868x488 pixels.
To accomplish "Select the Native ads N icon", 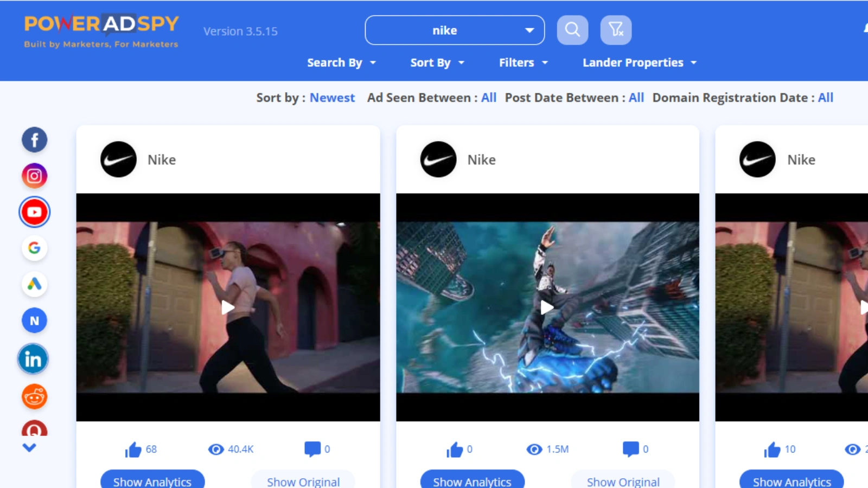I will click(x=34, y=320).
